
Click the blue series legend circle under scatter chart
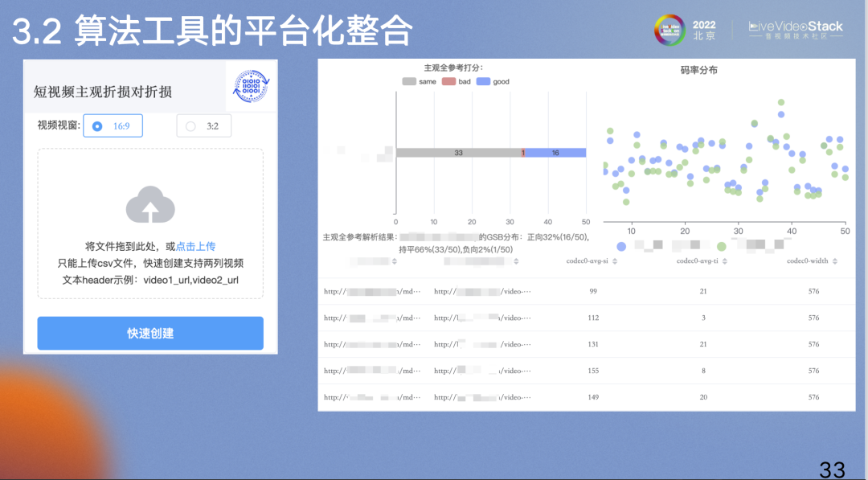tap(621, 246)
